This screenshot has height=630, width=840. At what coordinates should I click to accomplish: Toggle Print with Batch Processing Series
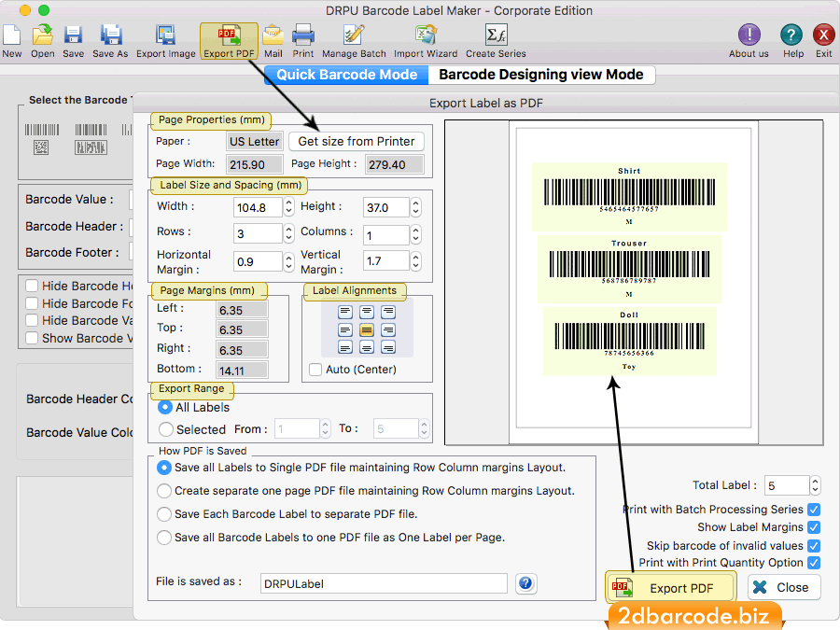[814, 510]
